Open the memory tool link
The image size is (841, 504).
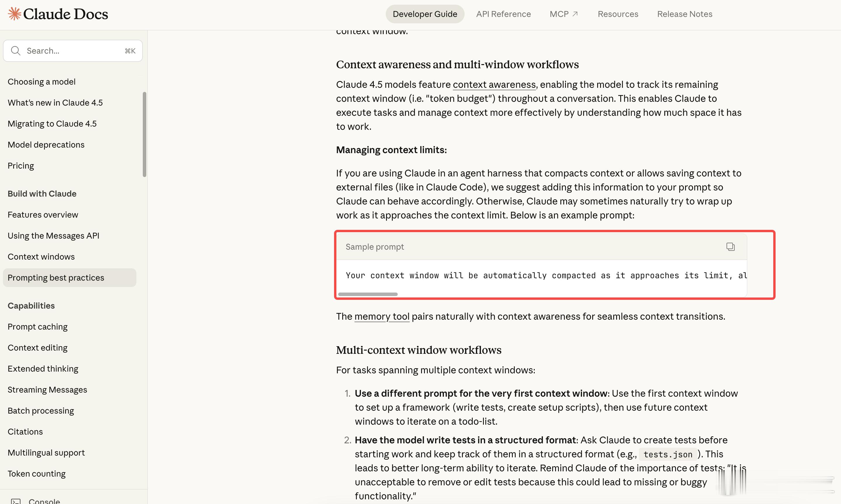pos(381,316)
